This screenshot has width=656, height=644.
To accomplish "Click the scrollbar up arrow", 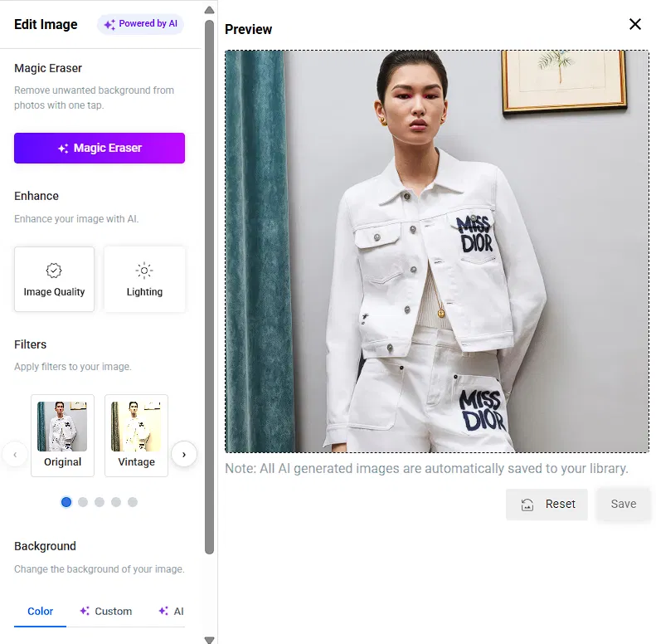I will click(x=210, y=10).
